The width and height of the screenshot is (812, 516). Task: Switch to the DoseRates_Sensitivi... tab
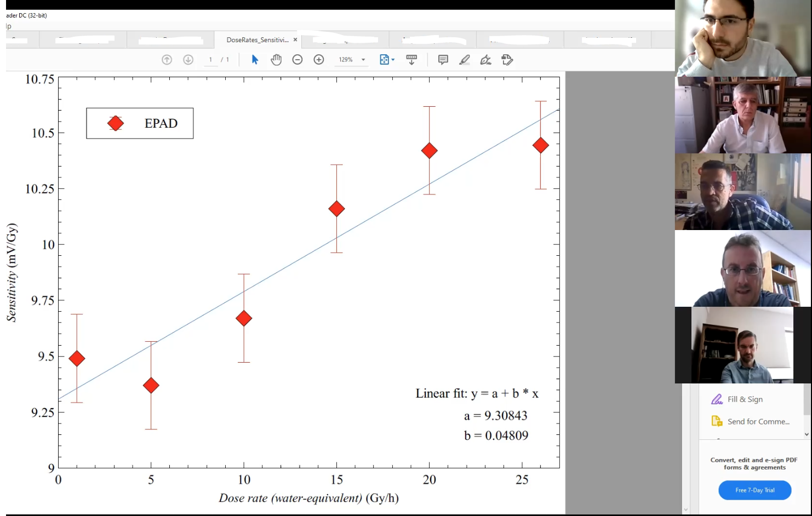[257, 40]
